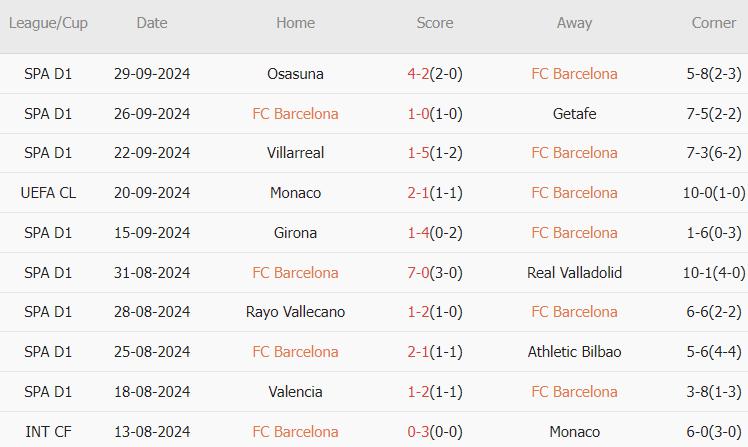Open the Getafe team link
The width and height of the screenshot is (748, 447).
coord(574,114)
